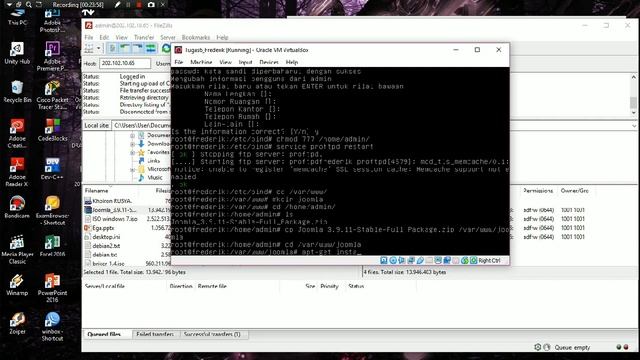Expand Downloads folder in local tree
The image size is (640, 360).
(x=132, y=144)
